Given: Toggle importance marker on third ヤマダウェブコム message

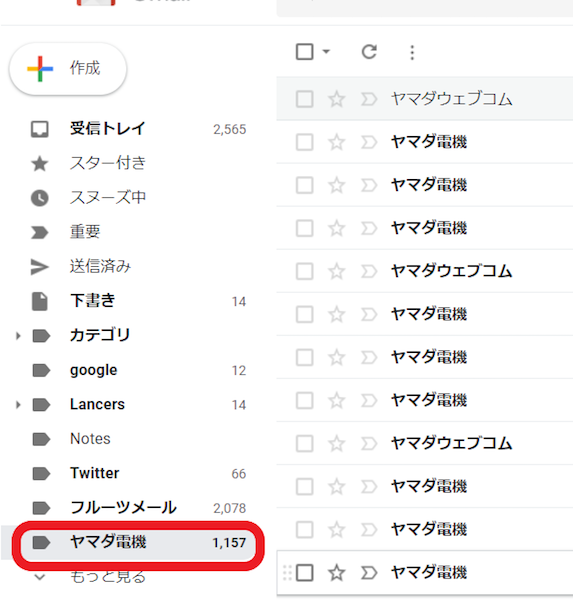Looking at the screenshot, I should tap(369, 443).
